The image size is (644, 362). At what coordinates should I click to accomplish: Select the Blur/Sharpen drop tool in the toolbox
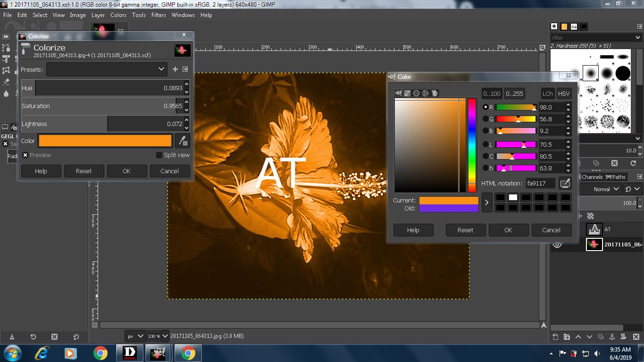6,93
